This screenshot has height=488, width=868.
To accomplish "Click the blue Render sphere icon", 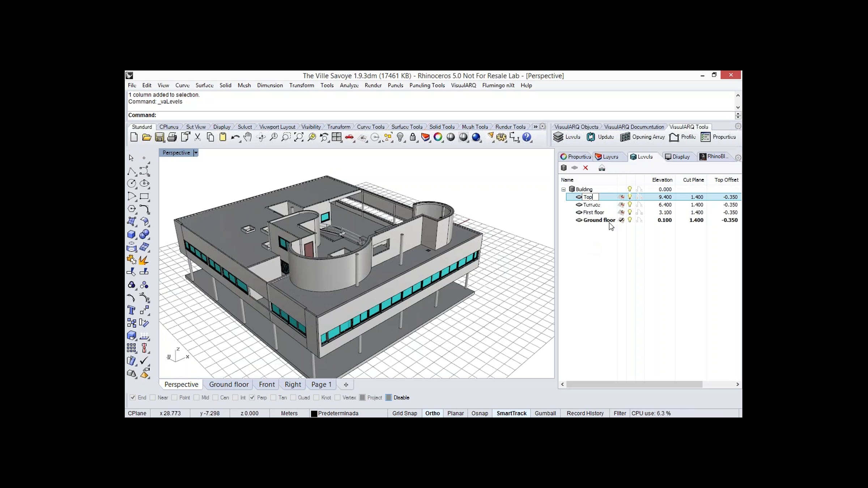I will (476, 137).
